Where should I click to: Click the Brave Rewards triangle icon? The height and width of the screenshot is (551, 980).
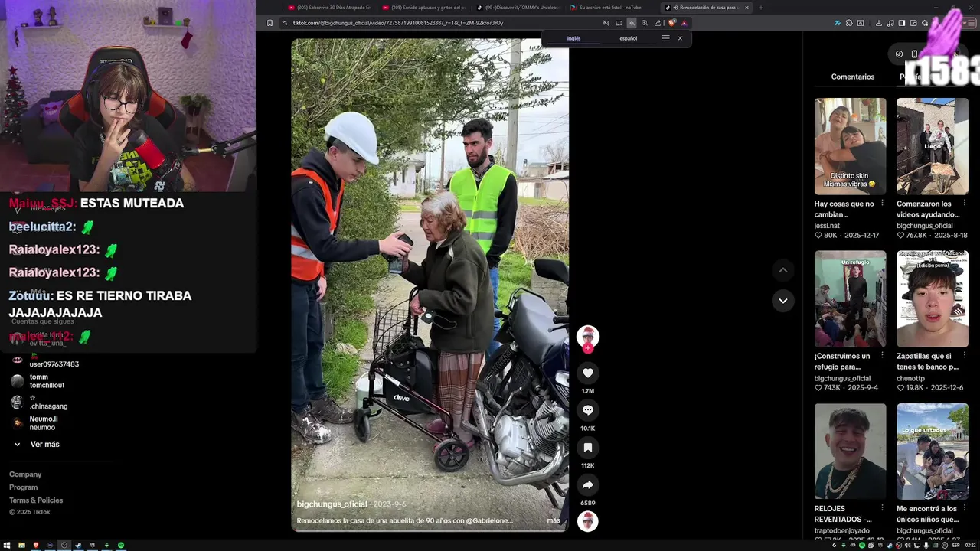pos(684,23)
